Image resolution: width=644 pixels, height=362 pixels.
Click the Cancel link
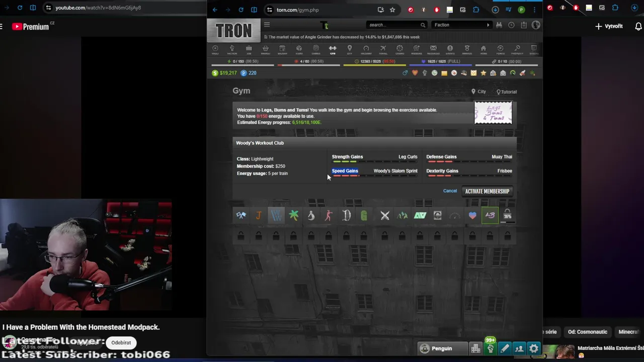click(x=450, y=191)
